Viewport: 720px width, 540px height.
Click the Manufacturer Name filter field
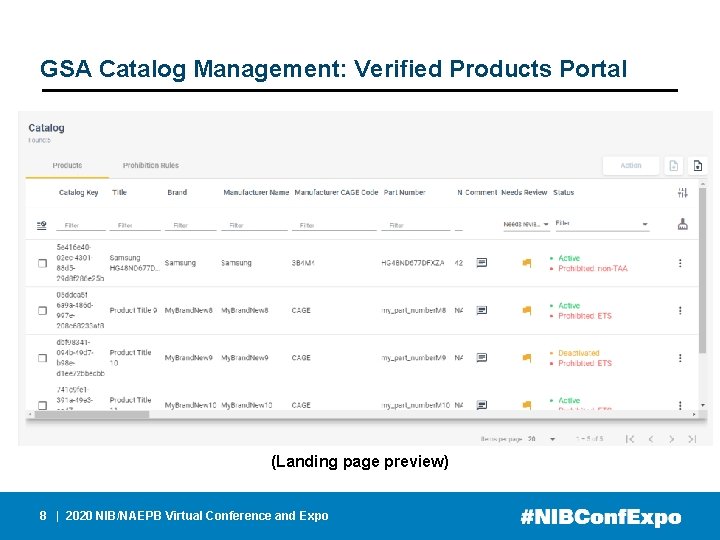point(254,225)
